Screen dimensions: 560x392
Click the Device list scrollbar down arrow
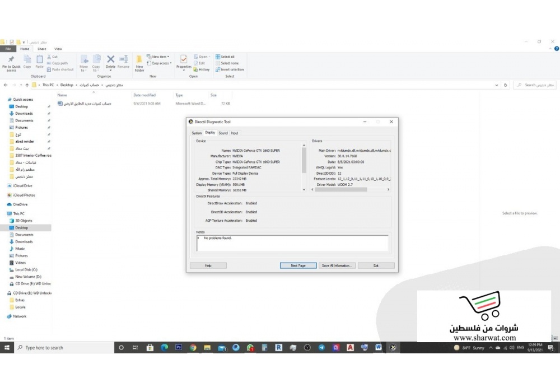304,190
